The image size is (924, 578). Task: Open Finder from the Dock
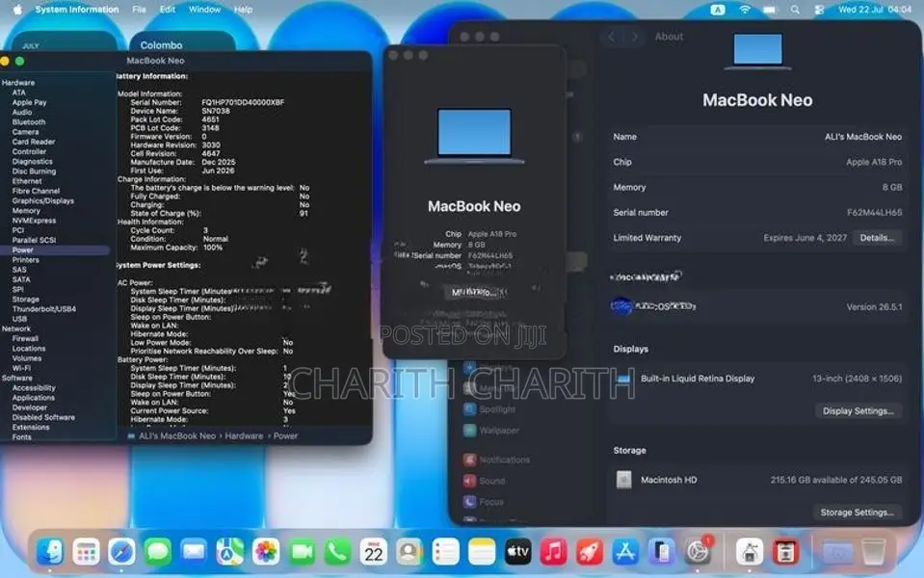[50, 552]
